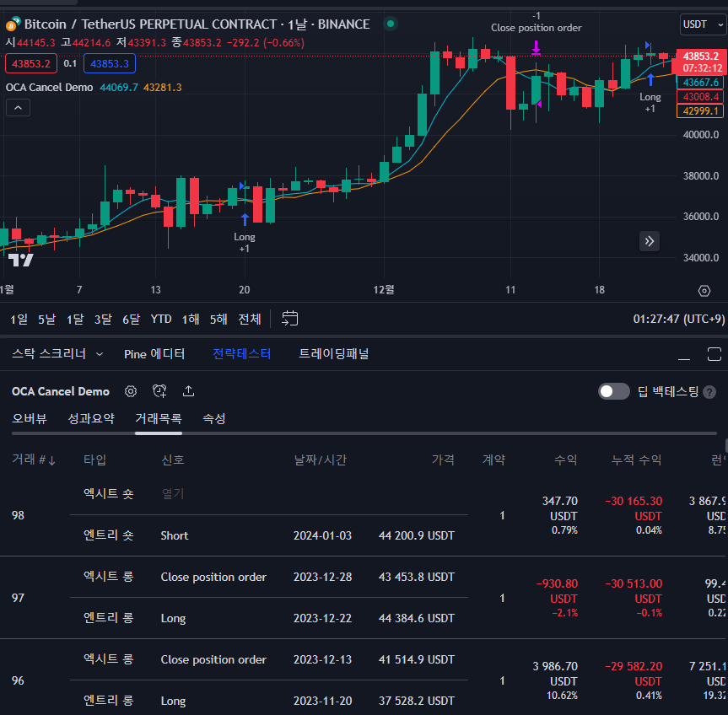Open the deep backtesting help question mark
Screen dimensions: 728x715
709,392
